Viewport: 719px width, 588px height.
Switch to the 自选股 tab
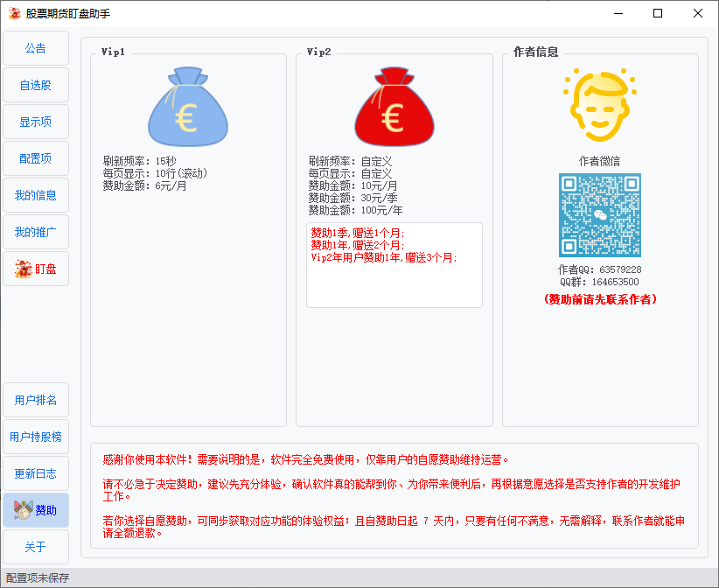click(36, 85)
